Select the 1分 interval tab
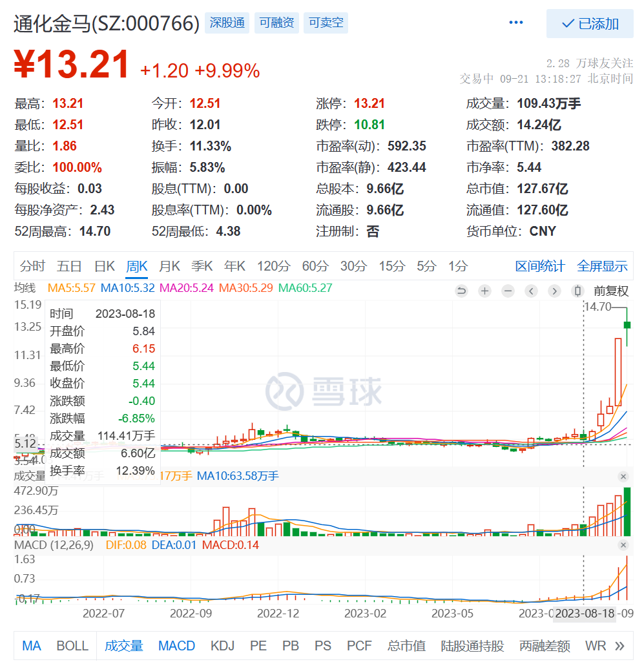This screenshot has height=662, width=644. (x=458, y=266)
